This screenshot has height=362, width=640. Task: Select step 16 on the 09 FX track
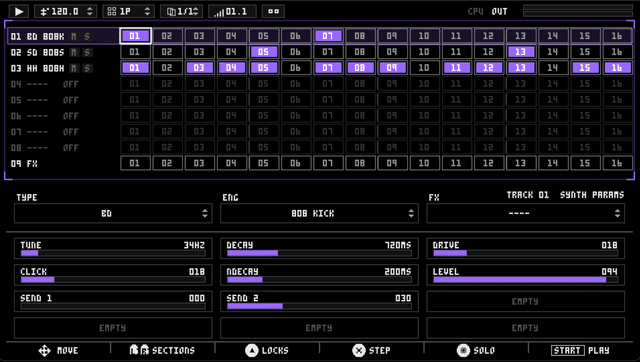pos(617,163)
